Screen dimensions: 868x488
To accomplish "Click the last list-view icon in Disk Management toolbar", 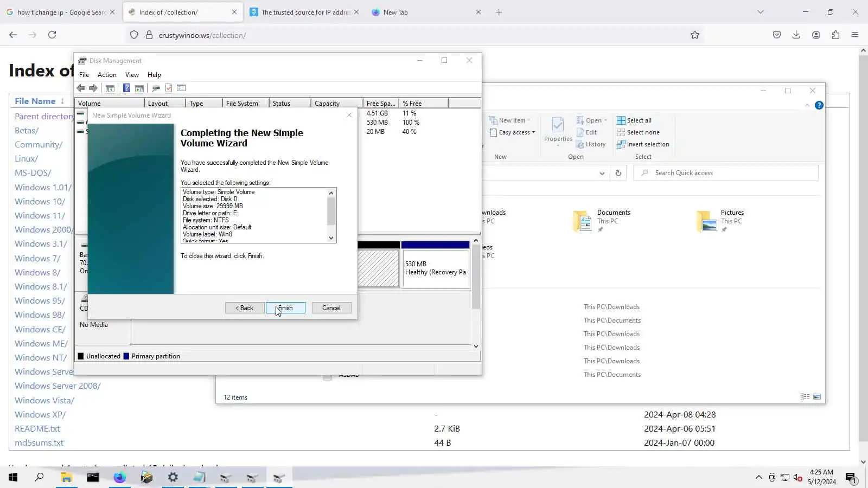I will [x=182, y=88].
